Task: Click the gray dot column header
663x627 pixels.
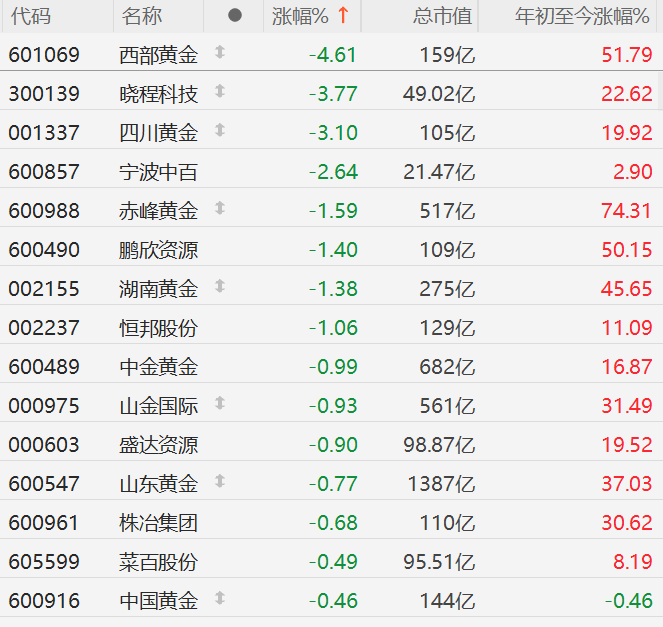Action: click(235, 16)
